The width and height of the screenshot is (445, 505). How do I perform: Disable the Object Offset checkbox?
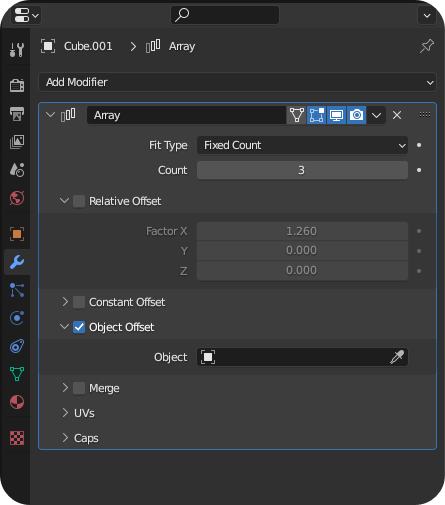[x=79, y=327]
